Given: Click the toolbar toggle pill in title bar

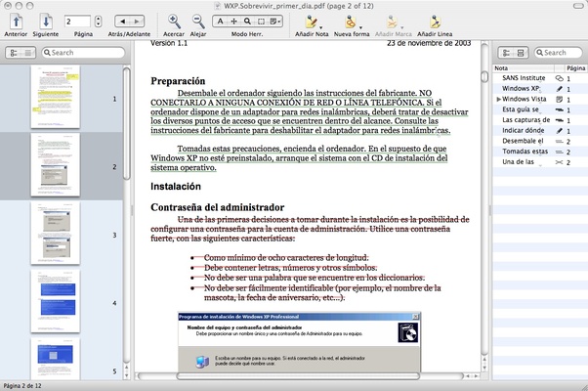Looking at the screenshot, I should [x=578, y=6].
